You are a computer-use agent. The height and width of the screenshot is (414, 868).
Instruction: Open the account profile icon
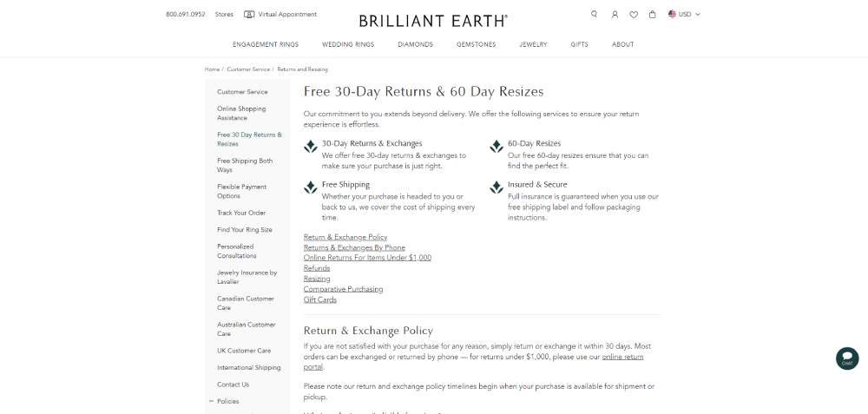coord(615,15)
